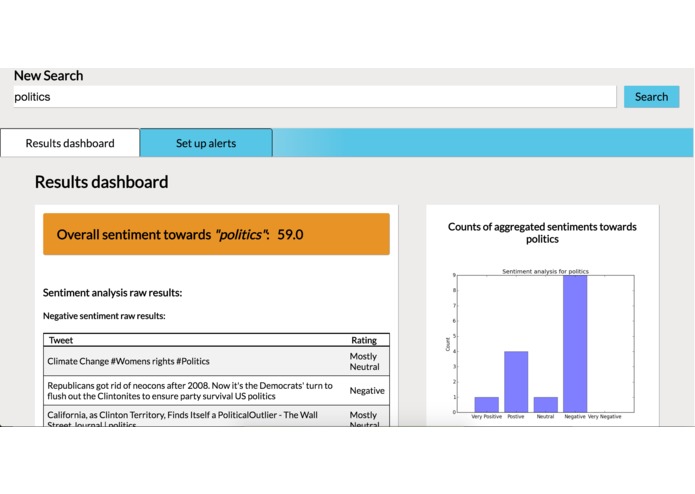Click the Republicans got rid of neocons tweet
695x494 pixels.
point(190,391)
